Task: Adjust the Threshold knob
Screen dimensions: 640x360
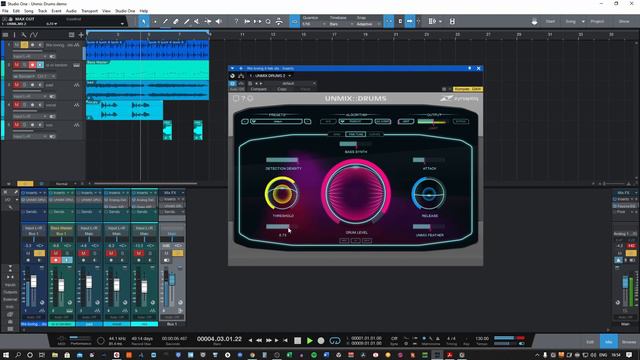Action: tap(282, 194)
